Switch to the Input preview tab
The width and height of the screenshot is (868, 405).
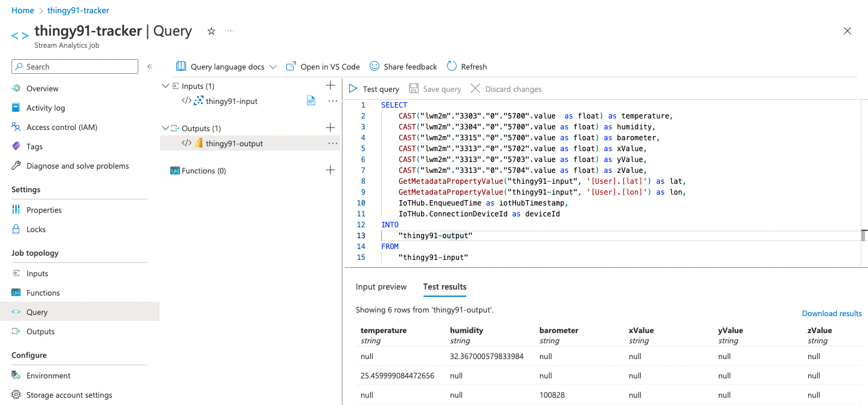(x=381, y=287)
